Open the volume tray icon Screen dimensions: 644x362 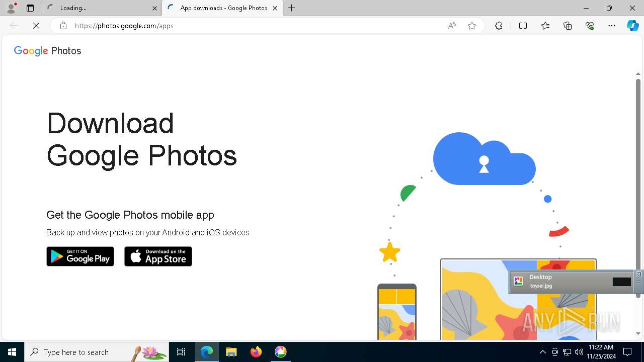579,352
